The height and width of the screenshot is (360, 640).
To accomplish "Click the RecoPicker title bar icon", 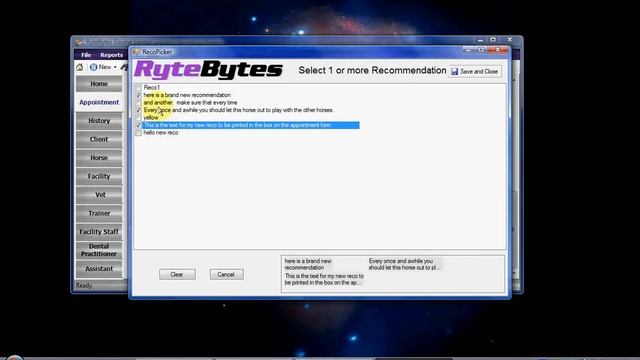I will coord(136,52).
